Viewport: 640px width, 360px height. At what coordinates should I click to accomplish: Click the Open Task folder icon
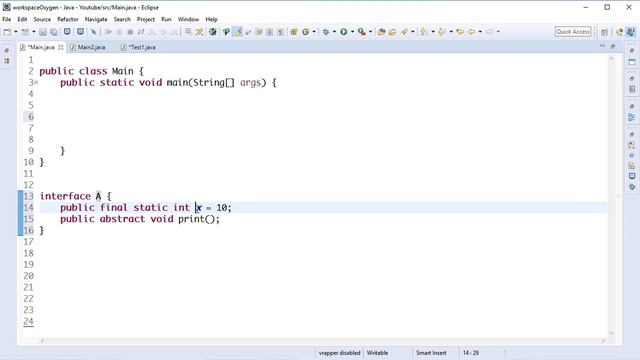pyautogui.click(x=392, y=32)
